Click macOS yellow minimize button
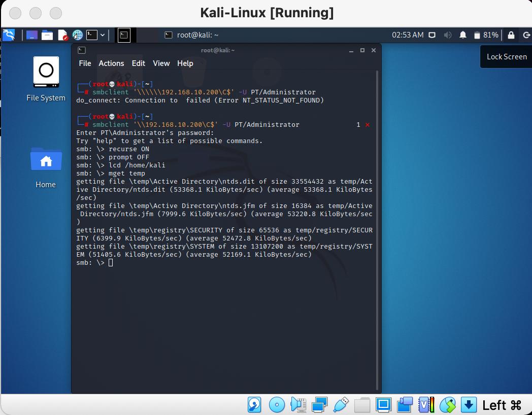The image size is (532, 415). pyautogui.click(x=36, y=13)
